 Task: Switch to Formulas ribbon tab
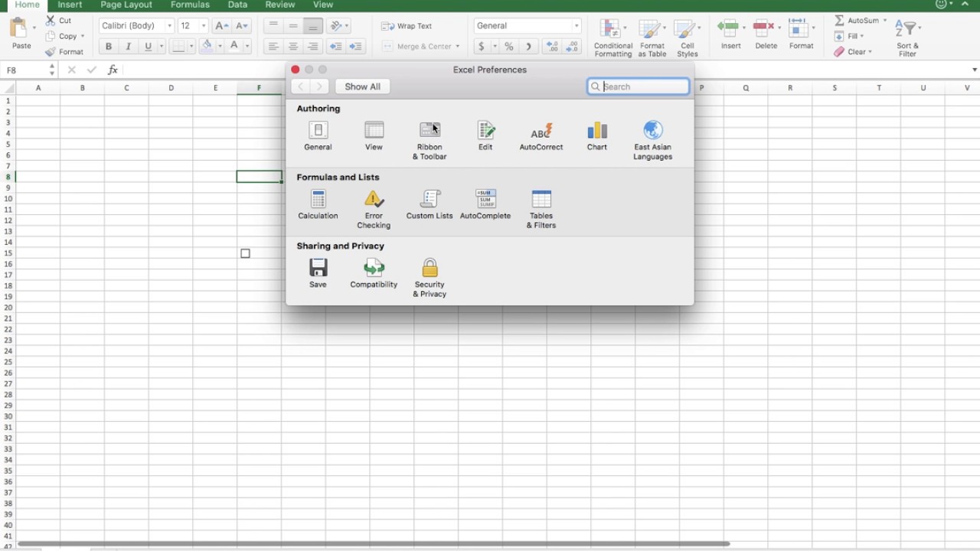pos(190,5)
